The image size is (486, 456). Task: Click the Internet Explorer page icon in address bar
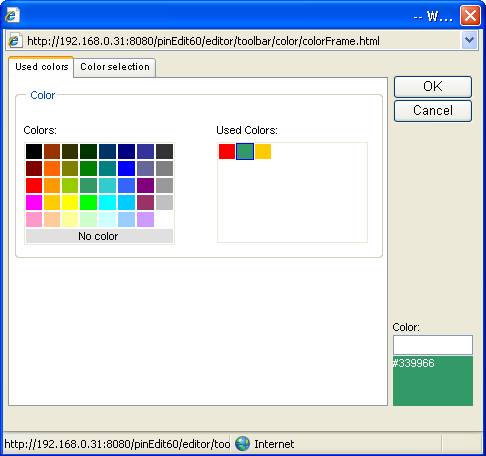15,41
